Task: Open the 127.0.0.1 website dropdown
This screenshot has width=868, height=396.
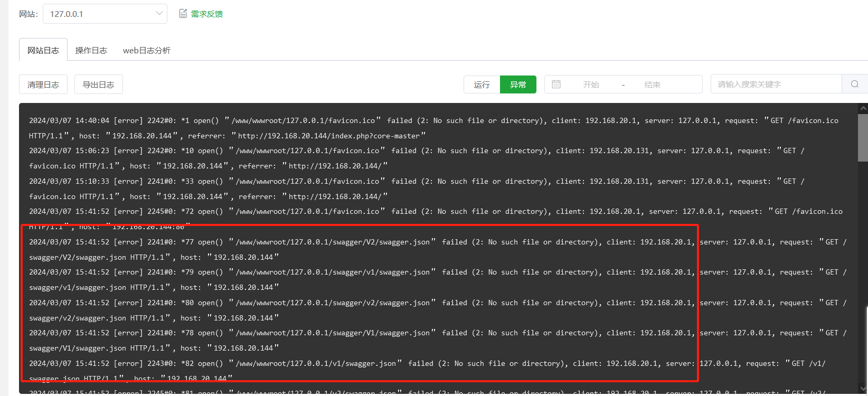Action: tap(105, 14)
